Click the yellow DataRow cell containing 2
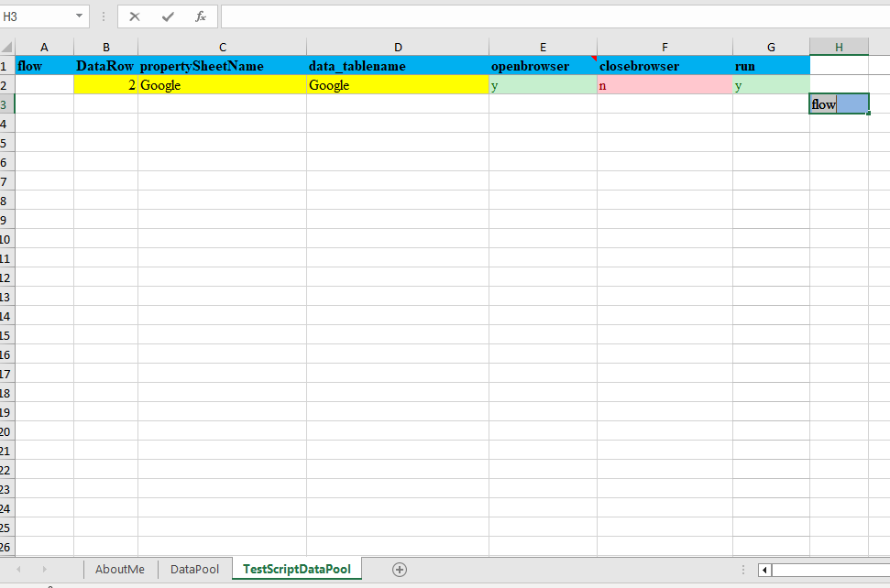The height and width of the screenshot is (588, 890). (x=105, y=85)
